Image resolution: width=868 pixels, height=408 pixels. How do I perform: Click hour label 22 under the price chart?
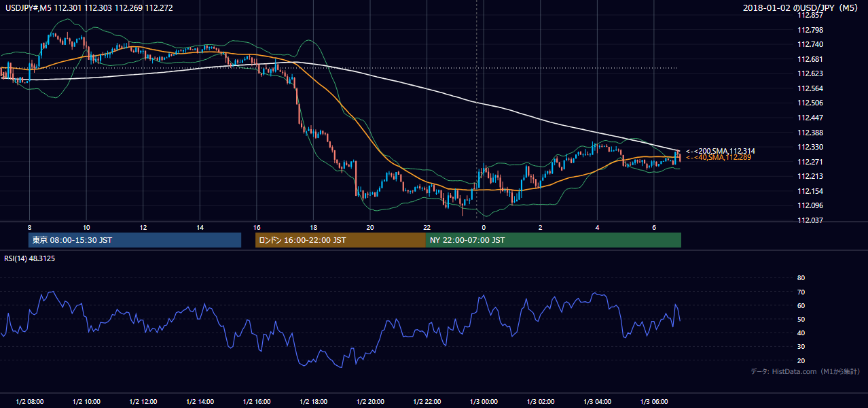(x=427, y=227)
